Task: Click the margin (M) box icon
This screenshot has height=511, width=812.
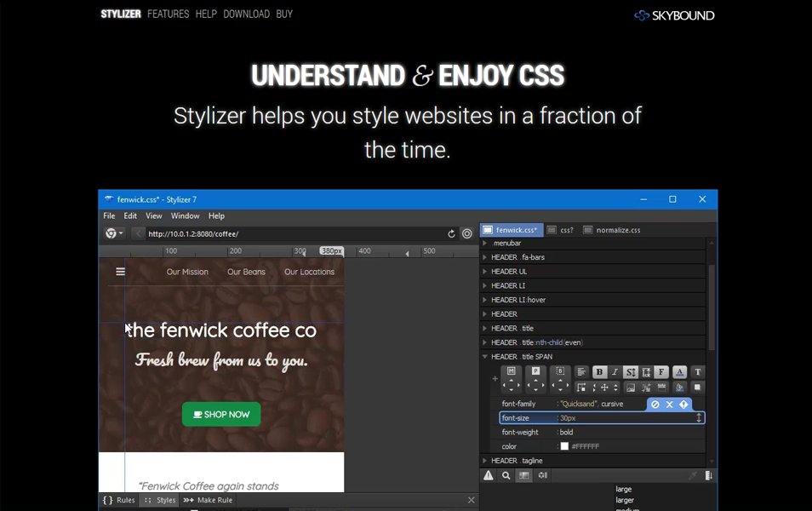Action: [x=512, y=370]
